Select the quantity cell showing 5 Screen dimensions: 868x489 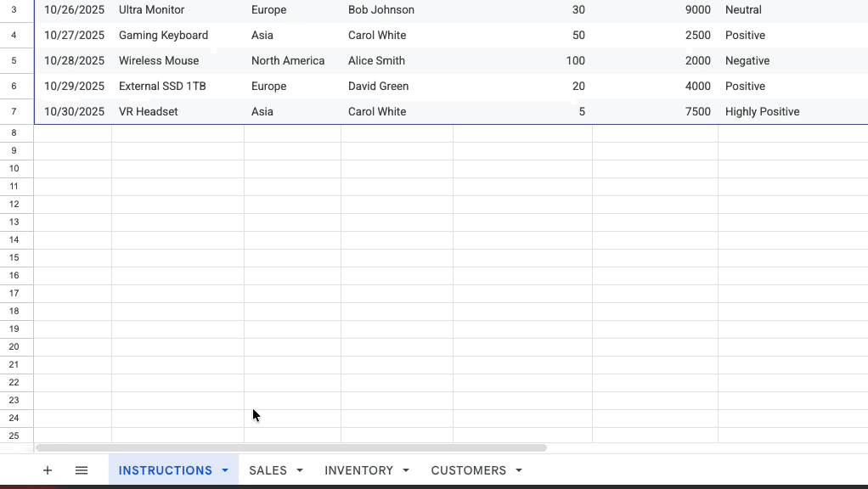[522, 112]
